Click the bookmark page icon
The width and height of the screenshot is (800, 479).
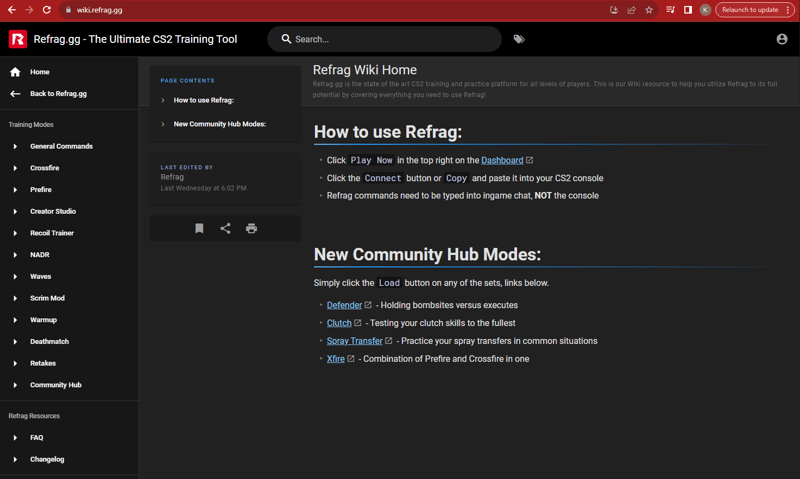click(199, 228)
